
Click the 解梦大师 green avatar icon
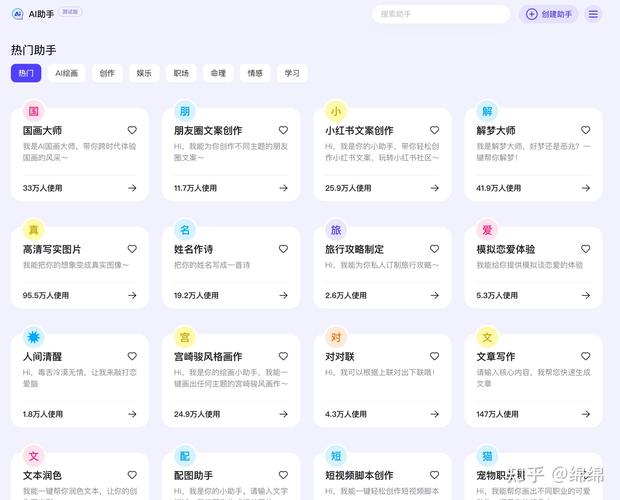click(x=487, y=111)
